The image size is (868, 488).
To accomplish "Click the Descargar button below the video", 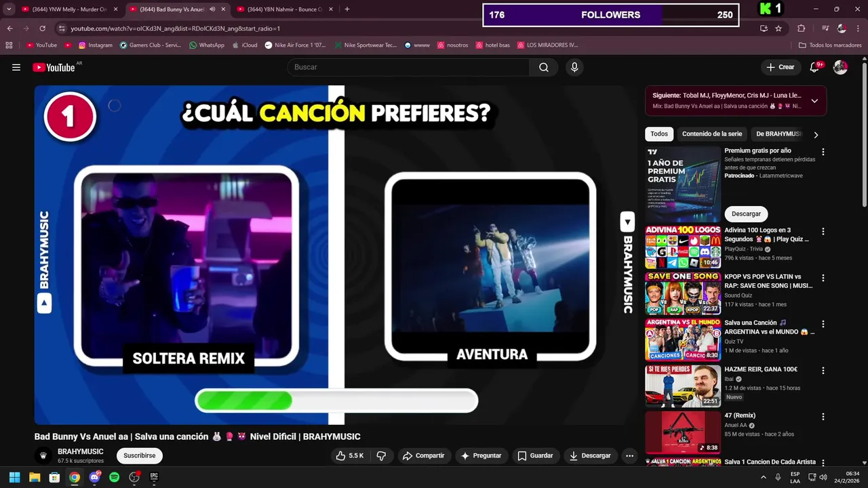I will click(x=590, y=455).
